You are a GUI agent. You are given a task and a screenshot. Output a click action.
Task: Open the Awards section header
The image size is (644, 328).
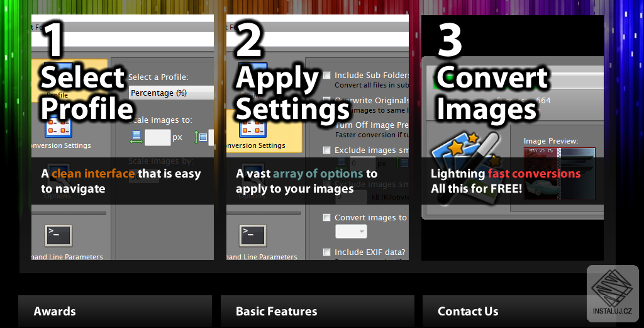click(x=115, y=311)
